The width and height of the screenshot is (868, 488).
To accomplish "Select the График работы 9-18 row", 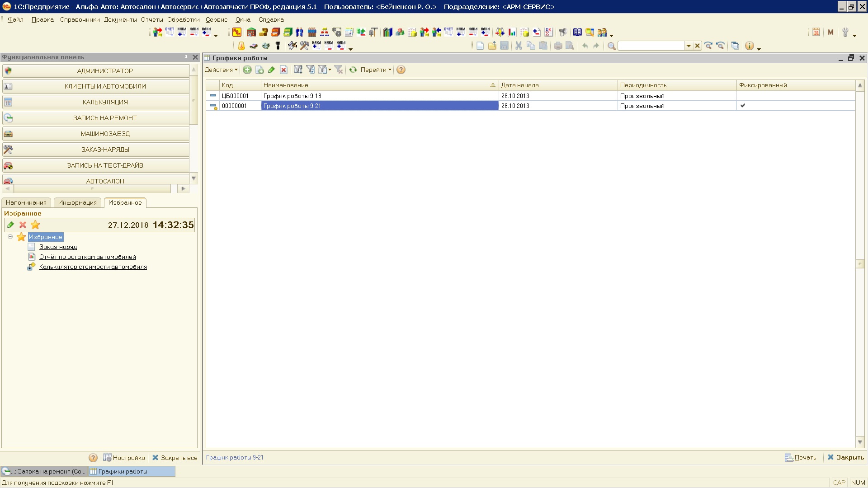I will (x=530, y=96).
